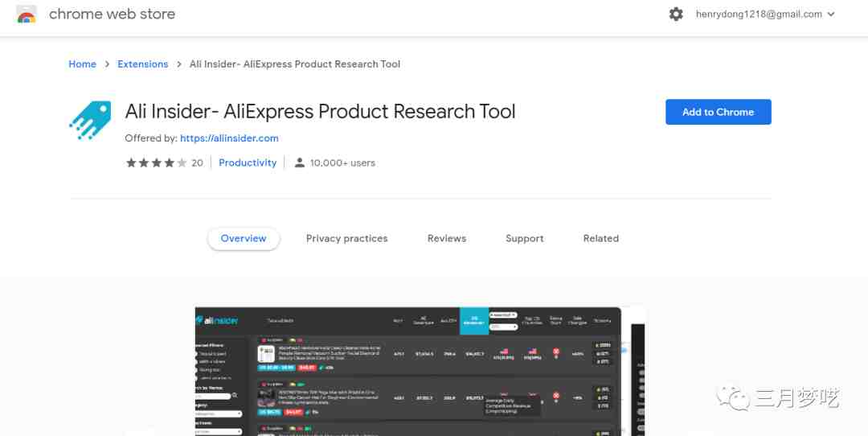Image resolution: width=868 pixels, height=436 pixels.
Task: Follow the https://aliinsider.com link
Action: [x=229, y=138]
